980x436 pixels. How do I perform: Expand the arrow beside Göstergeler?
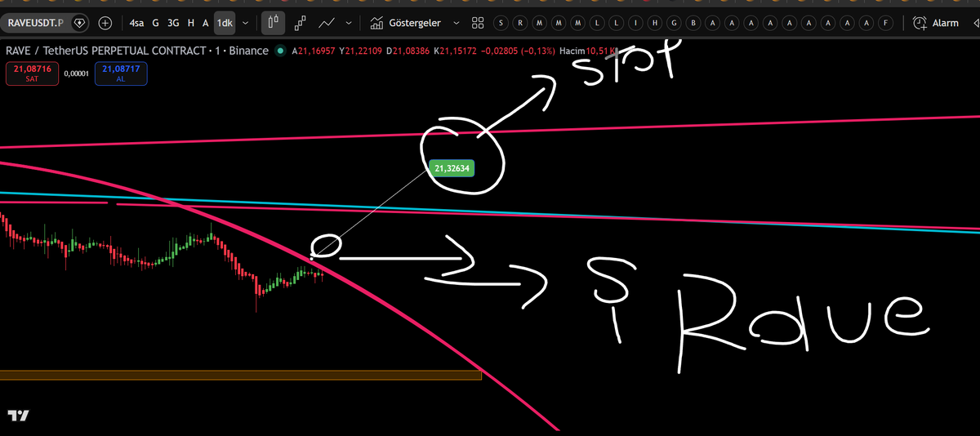(456, 23)
